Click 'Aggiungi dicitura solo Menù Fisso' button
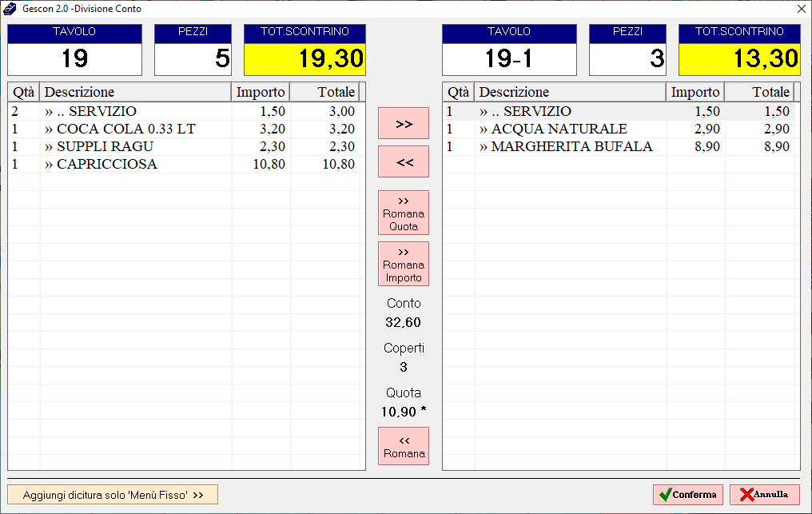This screenshot has width=812, height=514. coord(113,495)
